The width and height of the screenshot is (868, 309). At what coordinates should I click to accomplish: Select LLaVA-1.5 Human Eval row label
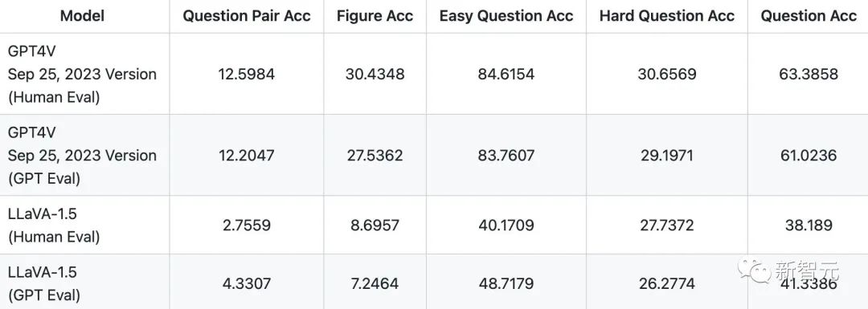[x=54, y=226]
